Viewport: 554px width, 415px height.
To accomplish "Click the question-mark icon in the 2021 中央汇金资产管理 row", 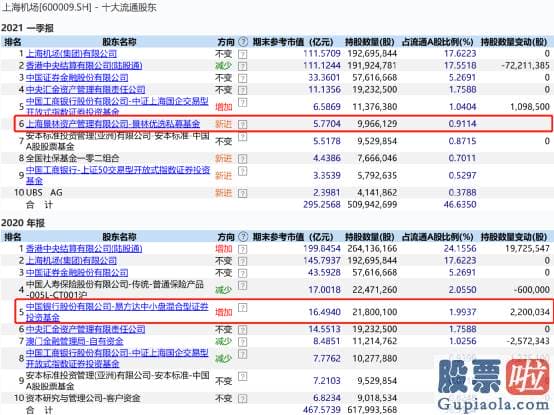I will (243, 90).
